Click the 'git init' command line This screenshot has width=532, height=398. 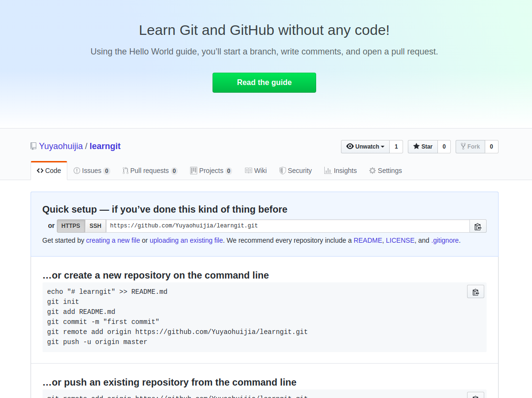point(63,302)
